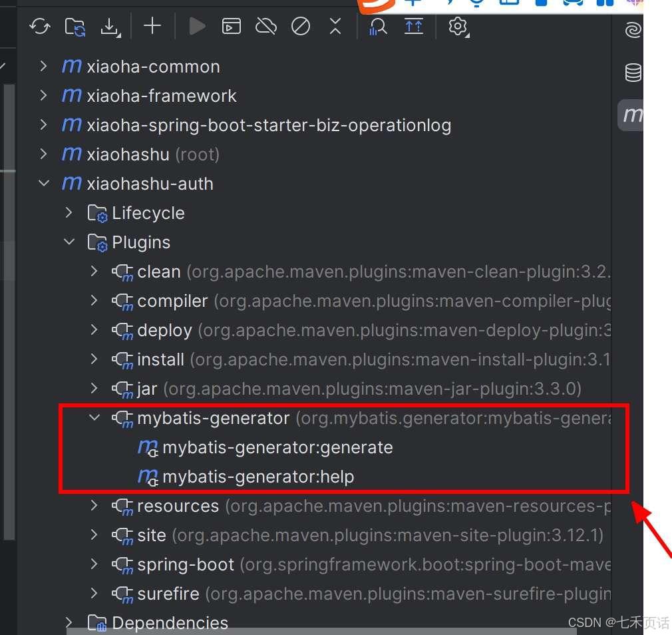Run the selected Maven build
672x635 pixels.
[197, 26]
